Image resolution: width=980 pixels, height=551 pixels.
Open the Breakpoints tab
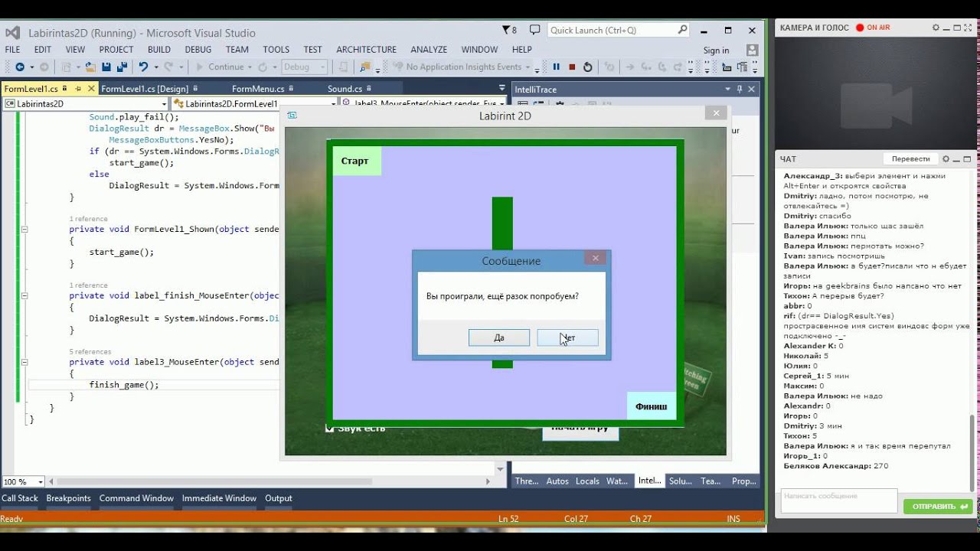[68, 498]
